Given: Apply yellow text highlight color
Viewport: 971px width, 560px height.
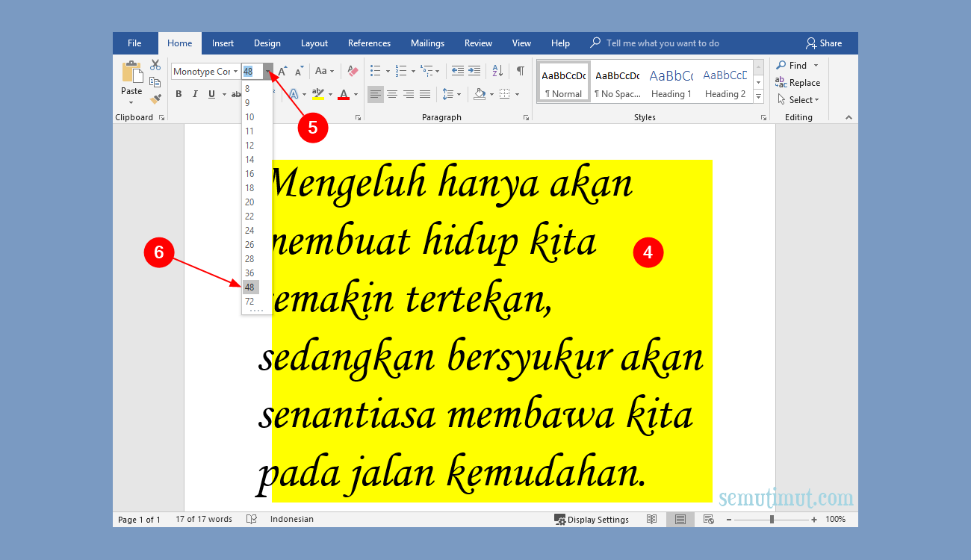Looking at the screenshot, I should pyautogui.click(x=318, y=94).
